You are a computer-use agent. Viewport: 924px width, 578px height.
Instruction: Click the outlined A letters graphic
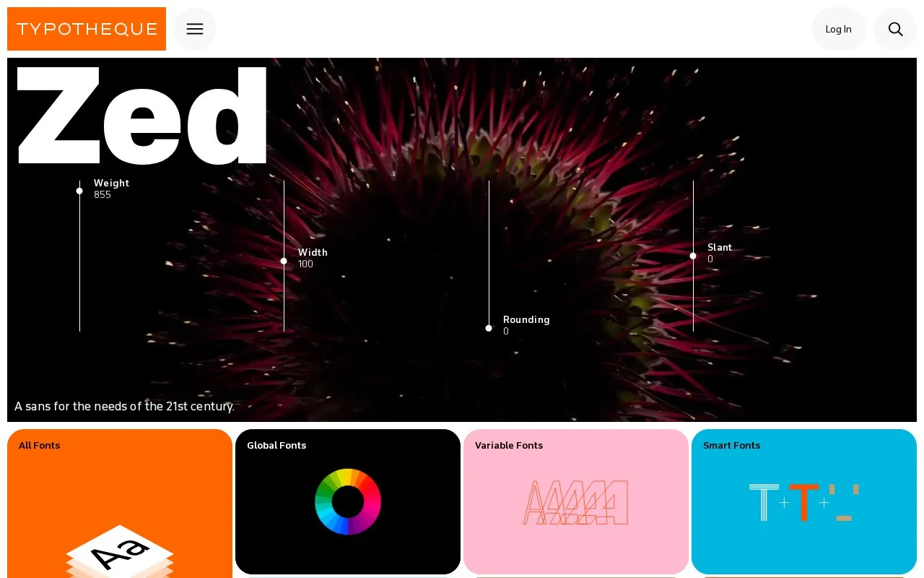[576, 502]
